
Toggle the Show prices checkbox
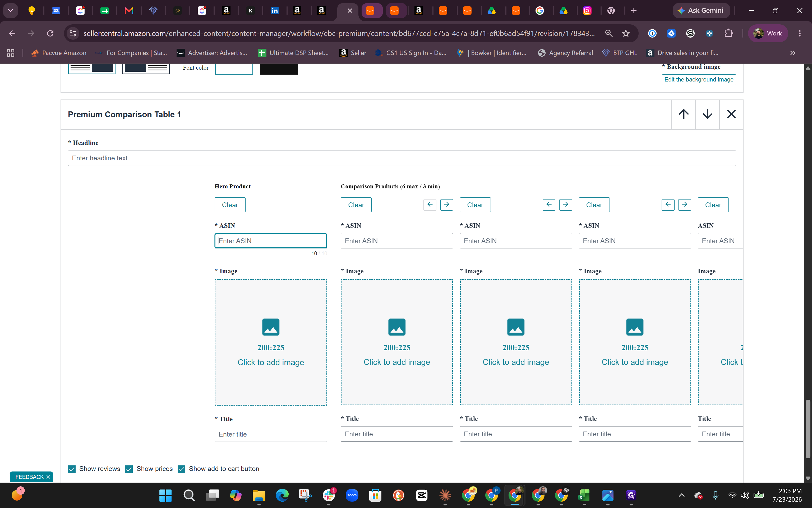tap(129, 469)
